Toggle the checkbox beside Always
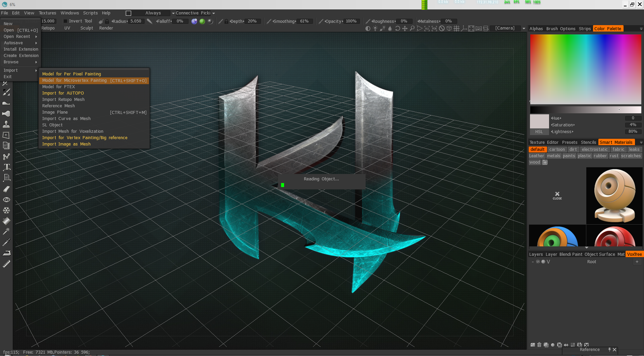The height and width of the screenshot is (356, 644). 128,13
